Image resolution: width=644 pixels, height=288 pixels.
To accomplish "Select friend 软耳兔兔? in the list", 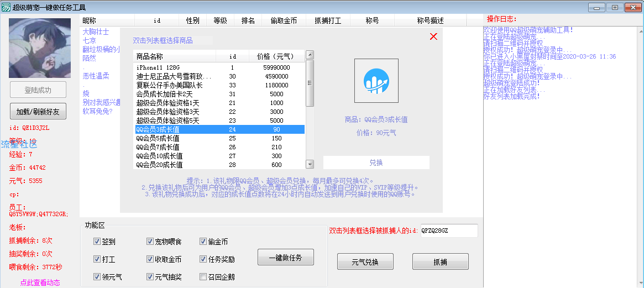I will (x=97, y=111).
